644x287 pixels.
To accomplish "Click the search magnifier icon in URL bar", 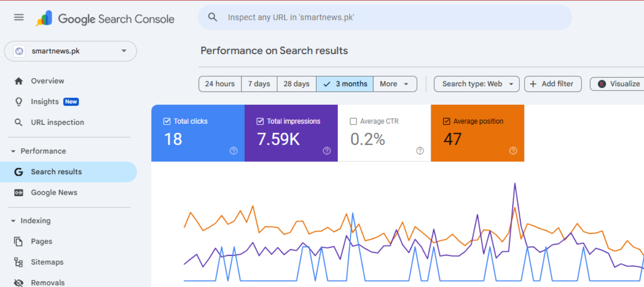I will (x=213, y=18).
